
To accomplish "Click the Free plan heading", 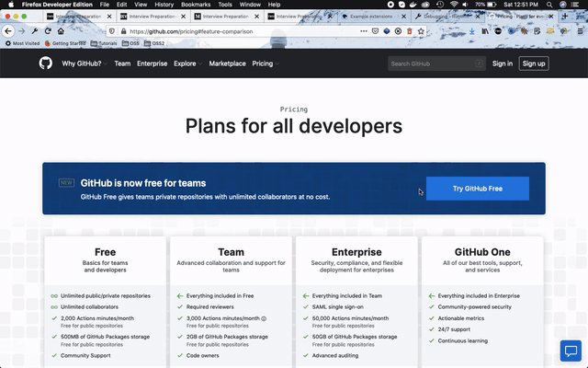I will (x=105, y=252).
